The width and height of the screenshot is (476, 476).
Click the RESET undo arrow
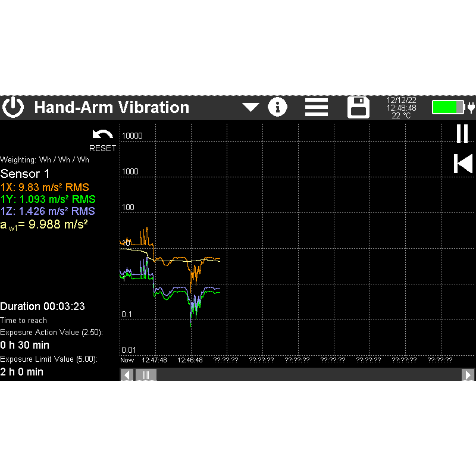(102, 136)
